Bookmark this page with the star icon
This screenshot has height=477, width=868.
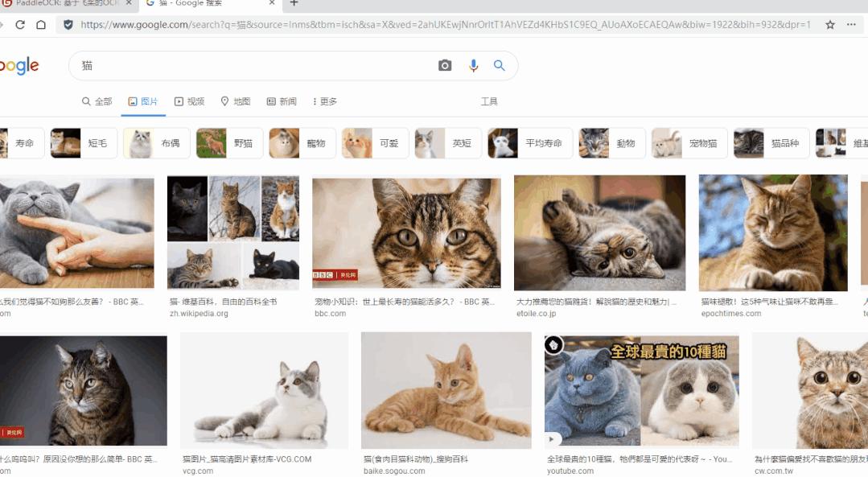point(830,25)
